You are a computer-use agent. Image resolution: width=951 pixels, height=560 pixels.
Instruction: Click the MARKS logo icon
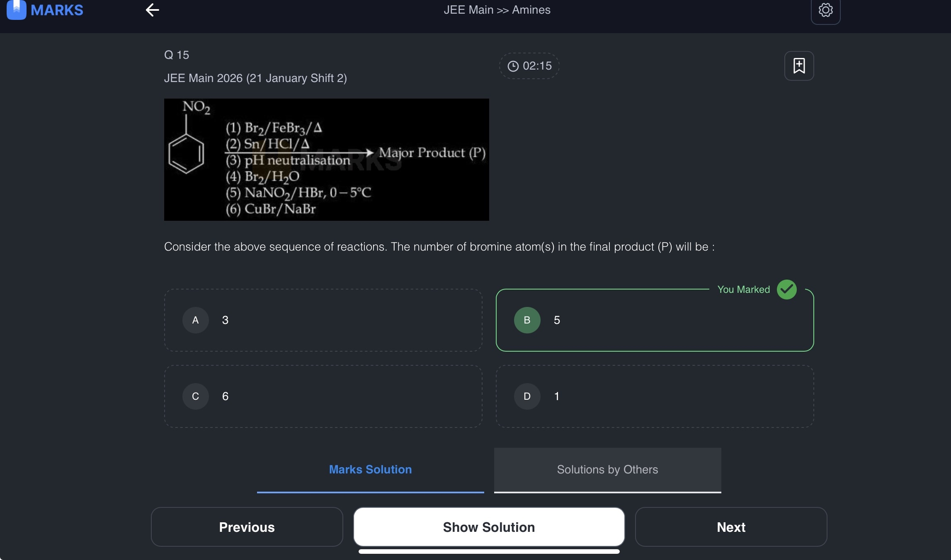tap(17, 10)
